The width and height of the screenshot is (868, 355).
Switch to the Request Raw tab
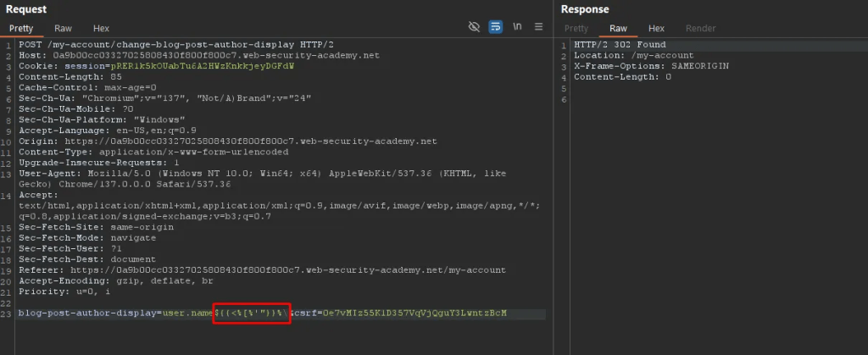pyautogui.click(x=63, y=28)
